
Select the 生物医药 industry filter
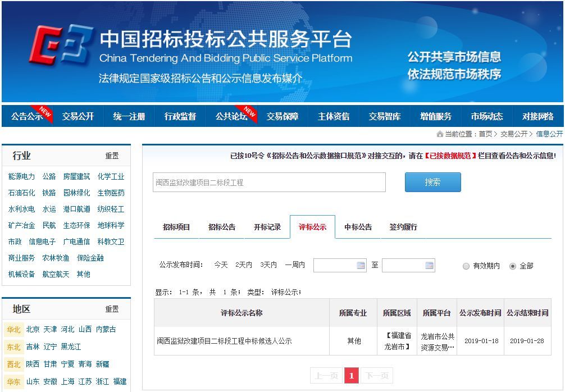[111, 193]
